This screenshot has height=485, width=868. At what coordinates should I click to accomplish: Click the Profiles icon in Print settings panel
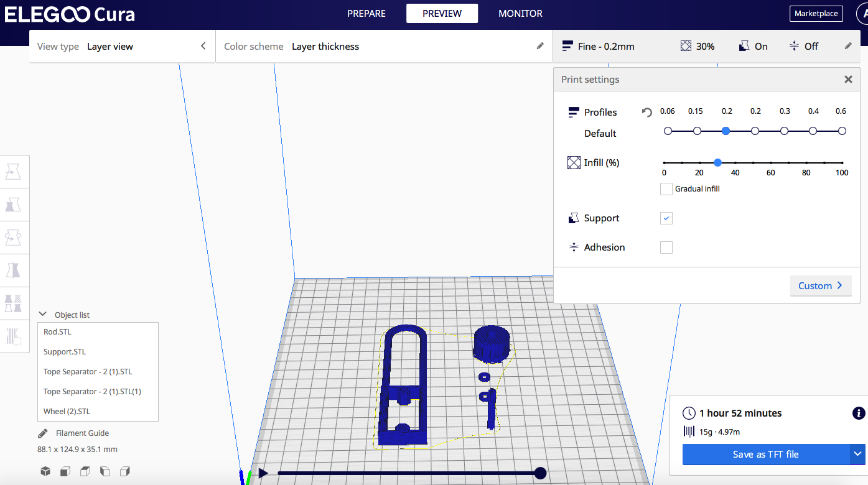574,113
